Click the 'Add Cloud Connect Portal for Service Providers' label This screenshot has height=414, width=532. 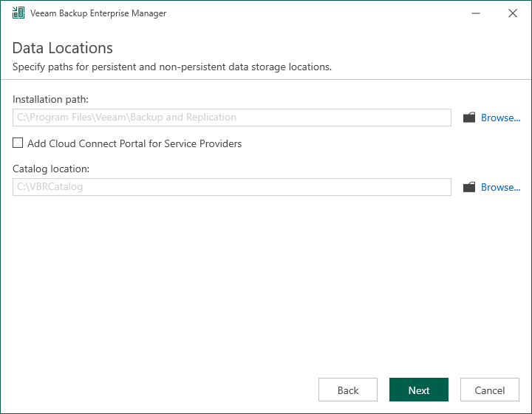coord(134,143)
